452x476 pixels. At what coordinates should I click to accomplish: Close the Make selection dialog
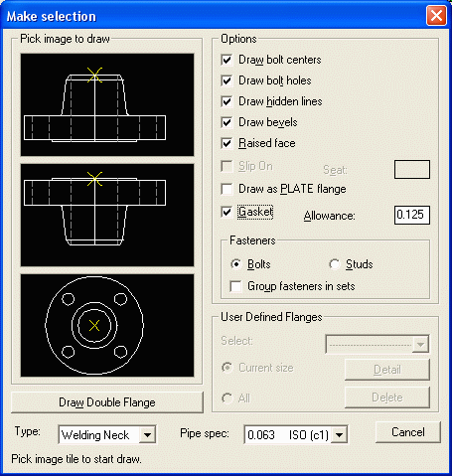coord(436,16)
